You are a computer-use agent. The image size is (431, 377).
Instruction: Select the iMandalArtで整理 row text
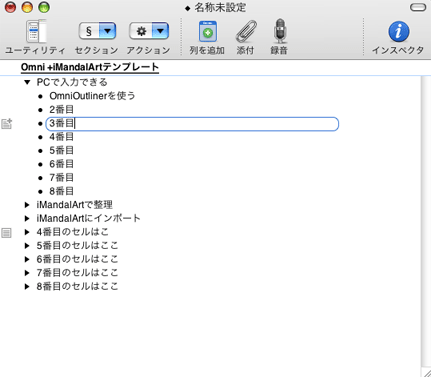tap(75, 205)
